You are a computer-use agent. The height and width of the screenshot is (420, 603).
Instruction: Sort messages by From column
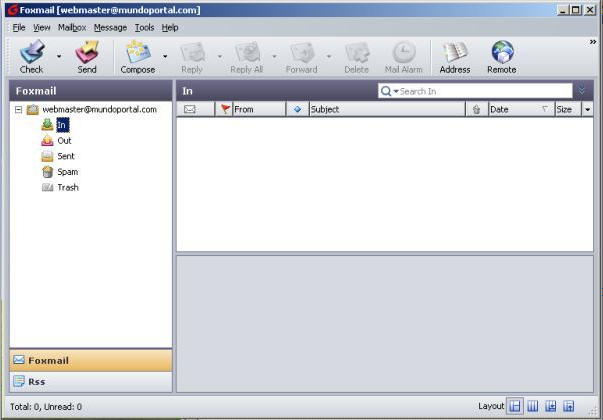click(x=259, y=109)
